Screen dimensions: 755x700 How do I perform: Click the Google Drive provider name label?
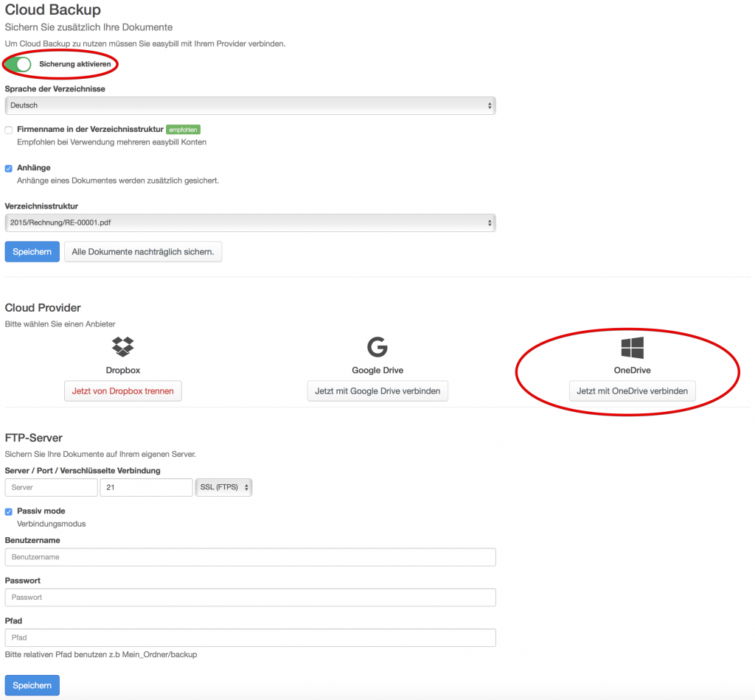[x=377, y=370]
